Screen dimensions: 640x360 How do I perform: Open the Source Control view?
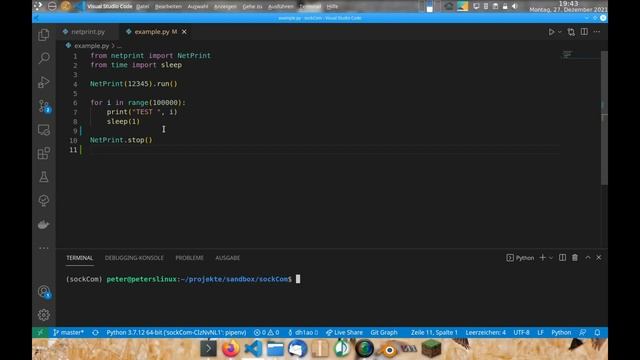coord(44,106)
